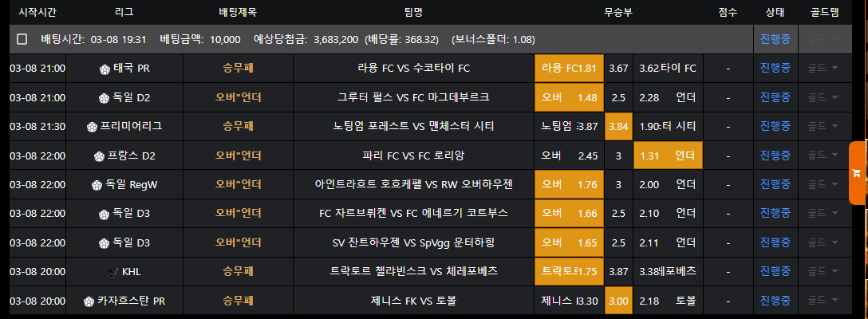Click the 파리 FC VS FC 로리앙 match name

[413, 156]
